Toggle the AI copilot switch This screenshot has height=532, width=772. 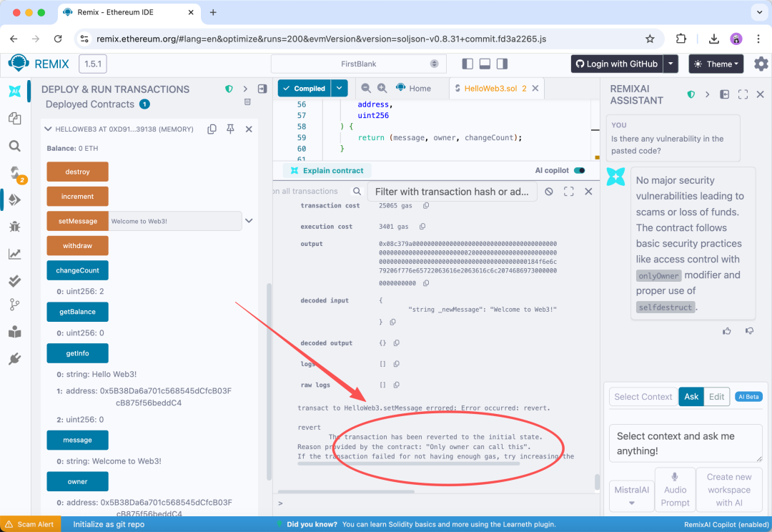[x=580, y=170]
